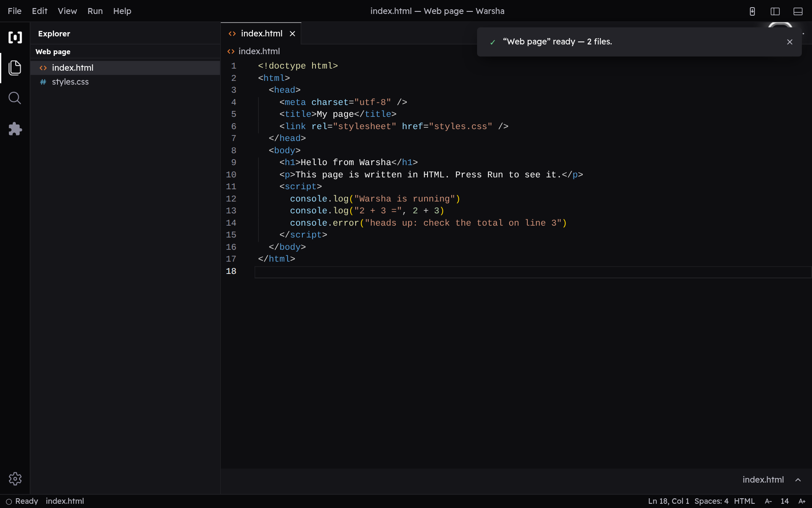This screenshot has width=812, height=508.
Task: Click index.html in the status bar
Action: point(65,501)
